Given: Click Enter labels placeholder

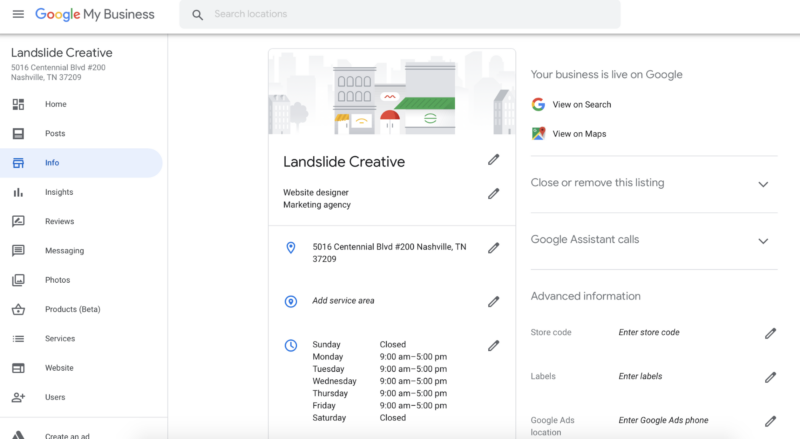Looking at the screenshot, I should point(640,376).
